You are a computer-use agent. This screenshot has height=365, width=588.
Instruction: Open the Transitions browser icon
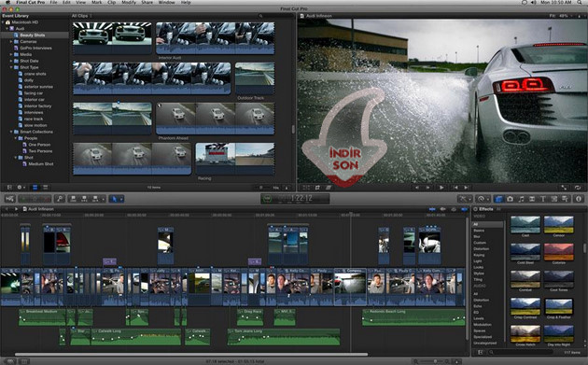pyautogui.click(x=532, y=199)
